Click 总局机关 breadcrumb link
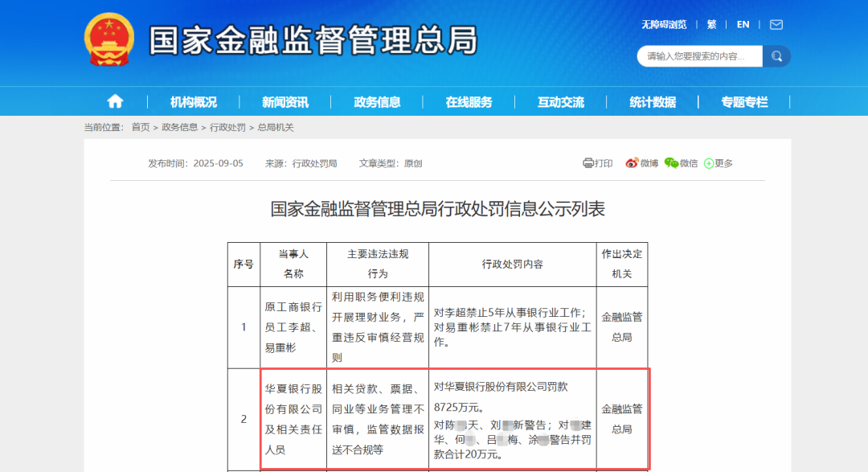 pos(276,127)
